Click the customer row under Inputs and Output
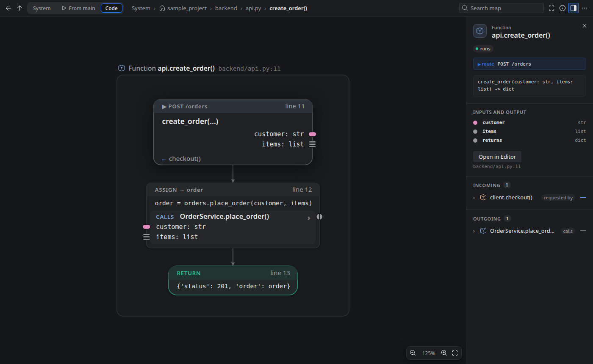The height and width of the screenshot is (364, 593). 529,122
